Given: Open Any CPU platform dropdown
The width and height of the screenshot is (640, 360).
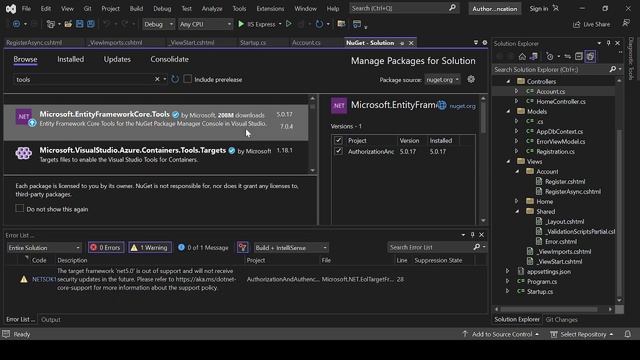Looking at the screenshot, I should pyautogui.click(x=205, y=24).
